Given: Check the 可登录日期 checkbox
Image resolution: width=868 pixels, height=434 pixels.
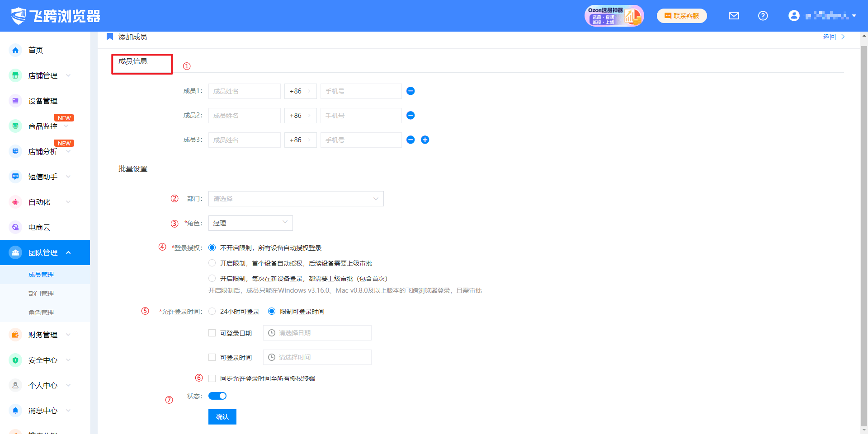Looking at the screenshot, I should pyautogui.click(x=212, y=333).
